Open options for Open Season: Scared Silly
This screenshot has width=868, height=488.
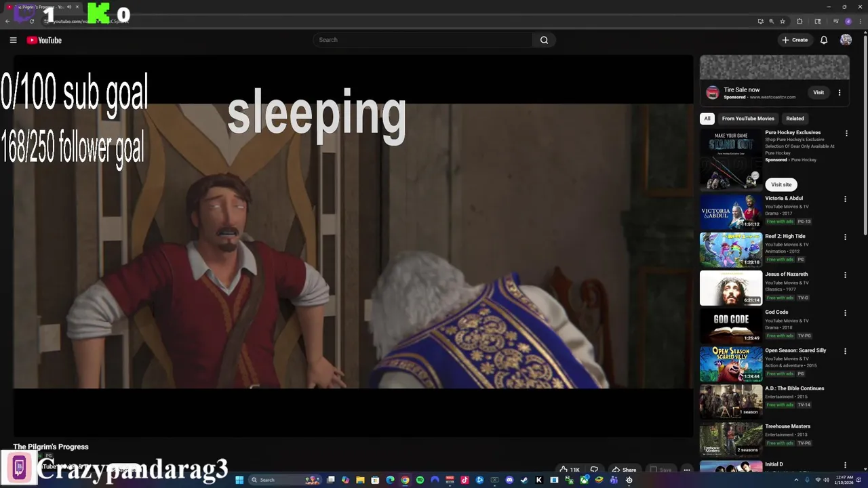845,351
